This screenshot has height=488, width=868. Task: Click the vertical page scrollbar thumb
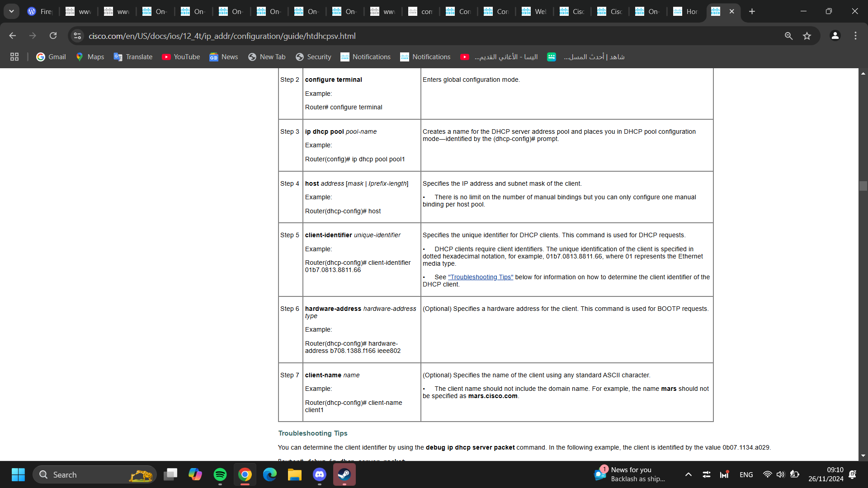(x=863, y=186)
